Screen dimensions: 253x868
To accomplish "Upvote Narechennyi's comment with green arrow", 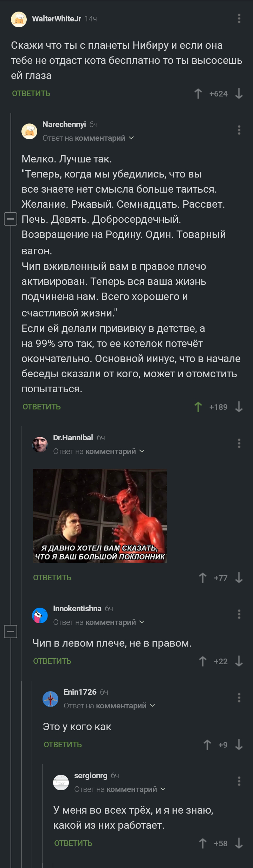I will 198,407.
